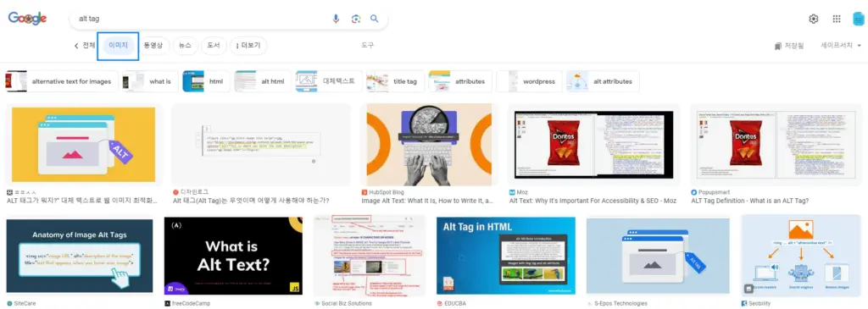
Task: Select the 이미지 tab
Action: [x=118, y=46]
